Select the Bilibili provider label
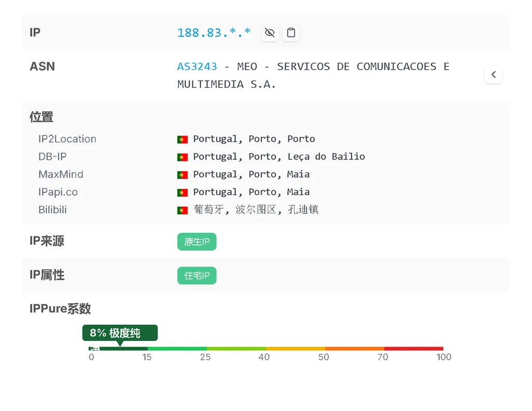The height and width of the screenshot is (411, 532). click(52, 210)
